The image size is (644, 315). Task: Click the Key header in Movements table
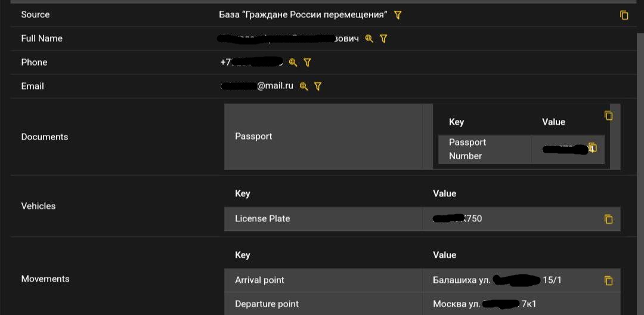click(x=242, y=255)
